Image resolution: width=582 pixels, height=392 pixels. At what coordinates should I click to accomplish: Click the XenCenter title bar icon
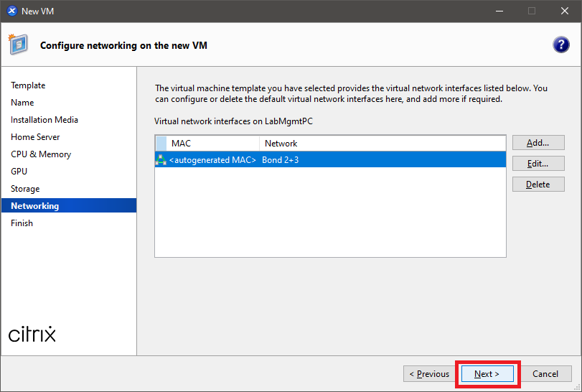coord(11,11)
